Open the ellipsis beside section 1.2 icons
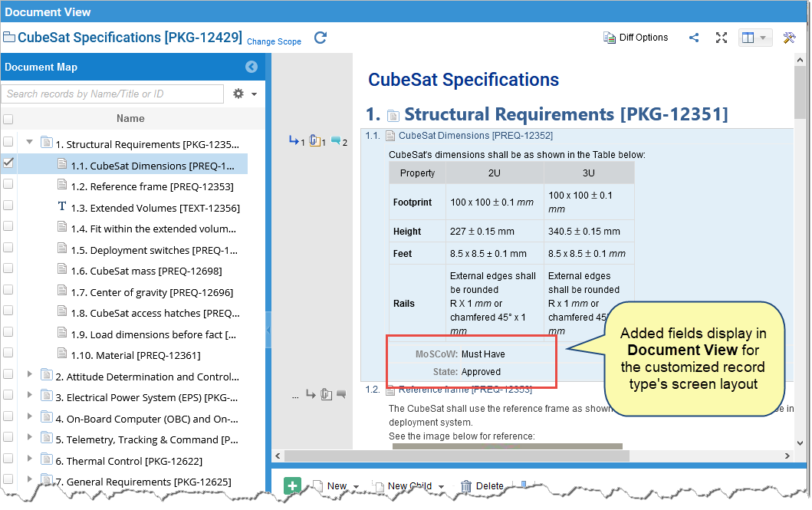Viewport: 812px width, 510px height. 295,396
